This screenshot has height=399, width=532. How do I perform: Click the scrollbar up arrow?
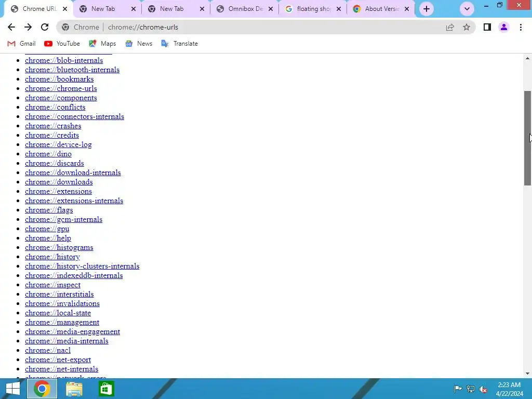[x=527, y=58]
